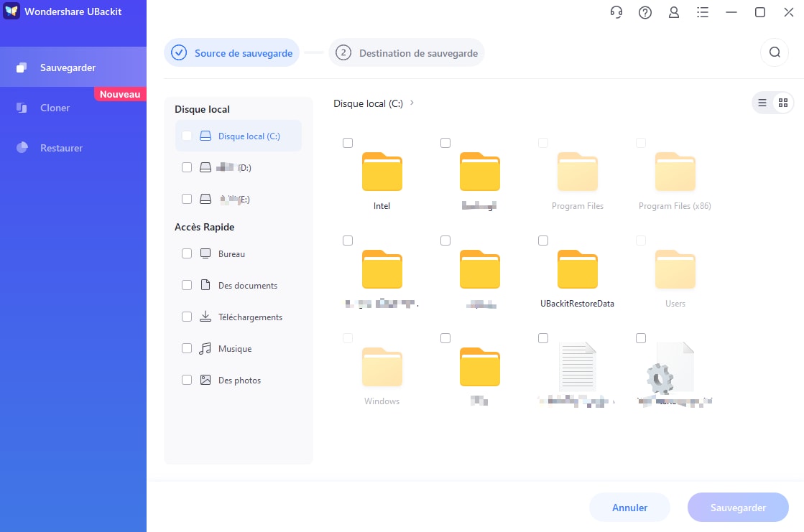Open the Restaurer sidebar section

[x=73, y=148]
